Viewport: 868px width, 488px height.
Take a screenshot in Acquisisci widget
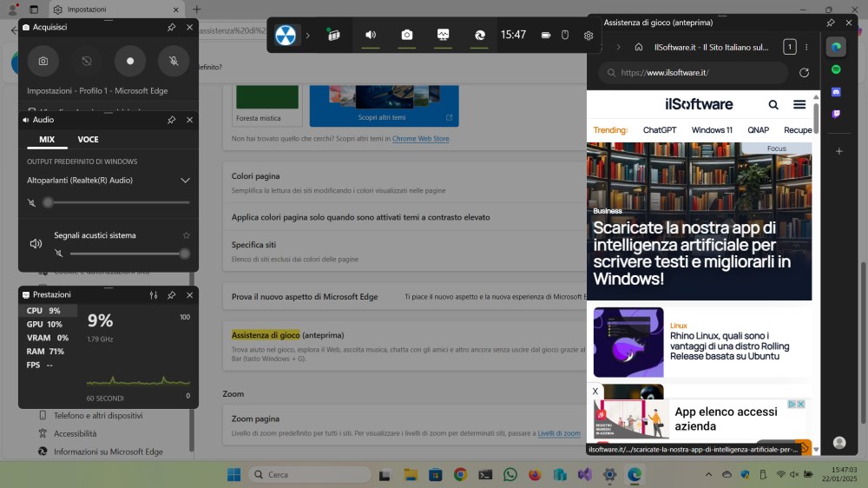[43, 61]
